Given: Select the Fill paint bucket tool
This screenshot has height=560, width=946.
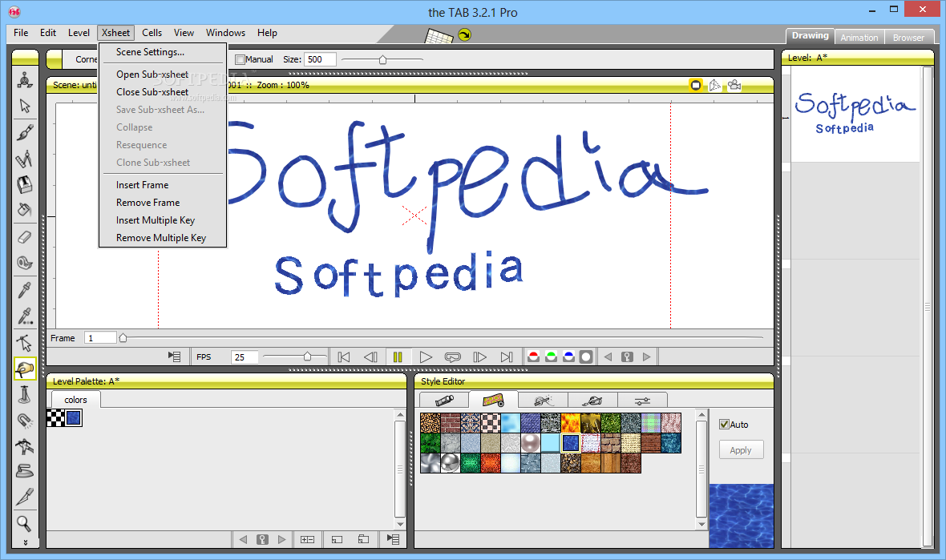Looking at the screenshot, I should pos(25,210).
